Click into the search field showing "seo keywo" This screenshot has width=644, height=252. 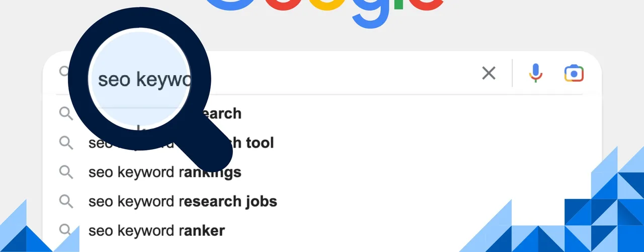click(282, 74)
